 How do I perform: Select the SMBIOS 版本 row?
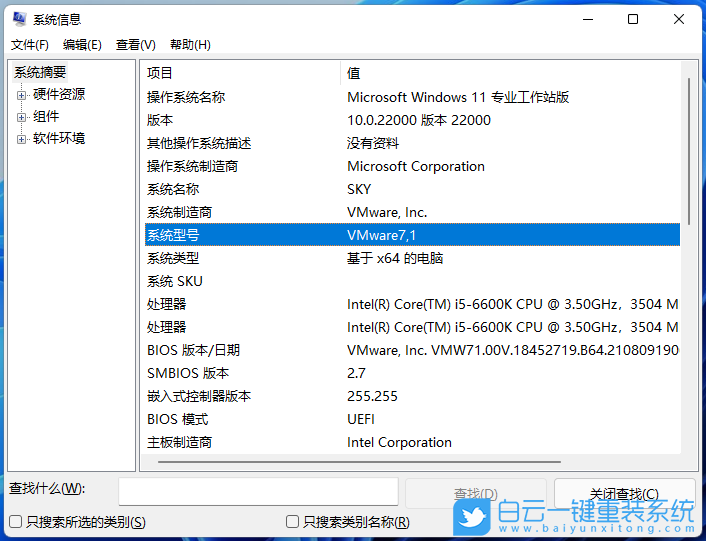[412, 373]
